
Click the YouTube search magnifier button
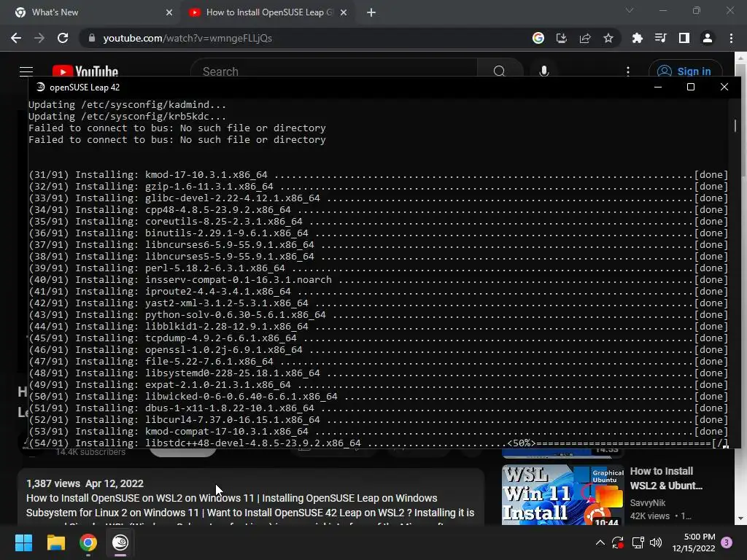(x=499, y=71)
